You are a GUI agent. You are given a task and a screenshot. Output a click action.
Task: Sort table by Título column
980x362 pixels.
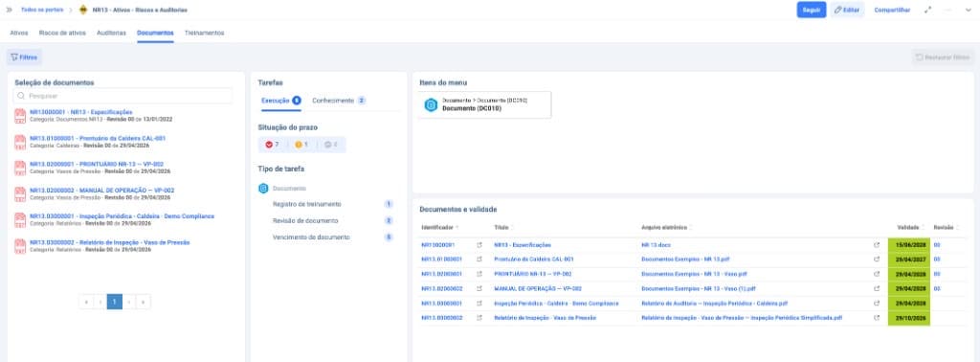point(503,227)
